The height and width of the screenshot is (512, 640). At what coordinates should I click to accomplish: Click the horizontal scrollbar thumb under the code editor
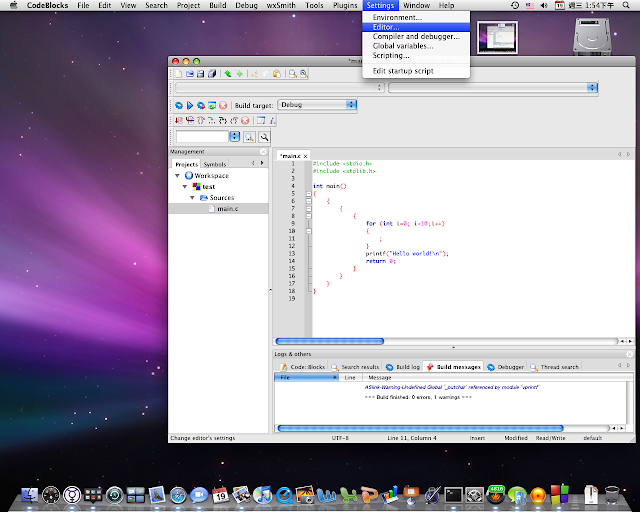point(330,341)
